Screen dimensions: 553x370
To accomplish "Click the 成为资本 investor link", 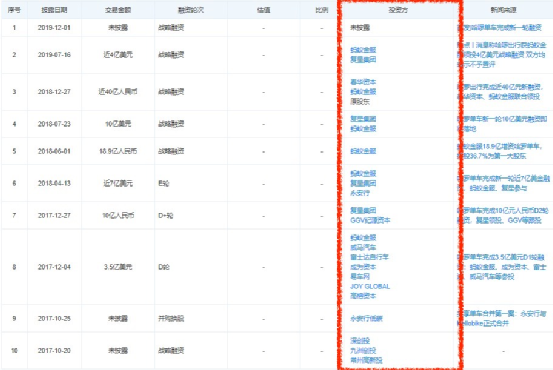I will 363,267.
